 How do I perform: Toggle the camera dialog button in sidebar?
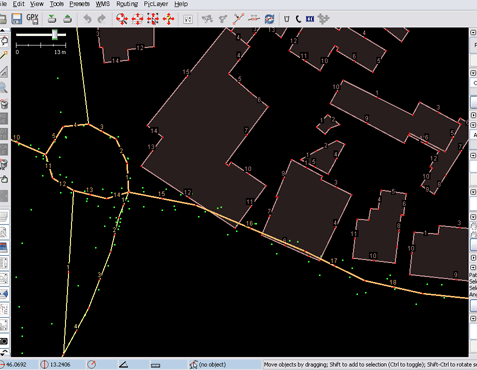[4, 341]
